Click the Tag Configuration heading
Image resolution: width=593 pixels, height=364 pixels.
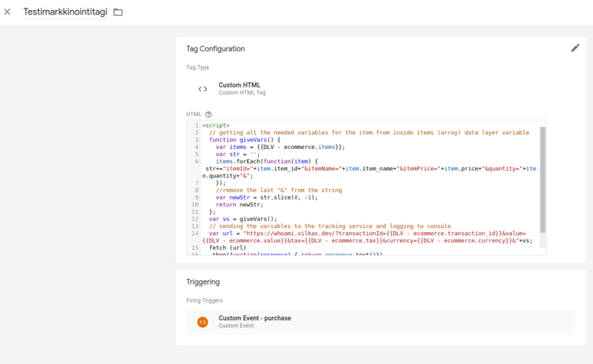click(215, 48)
